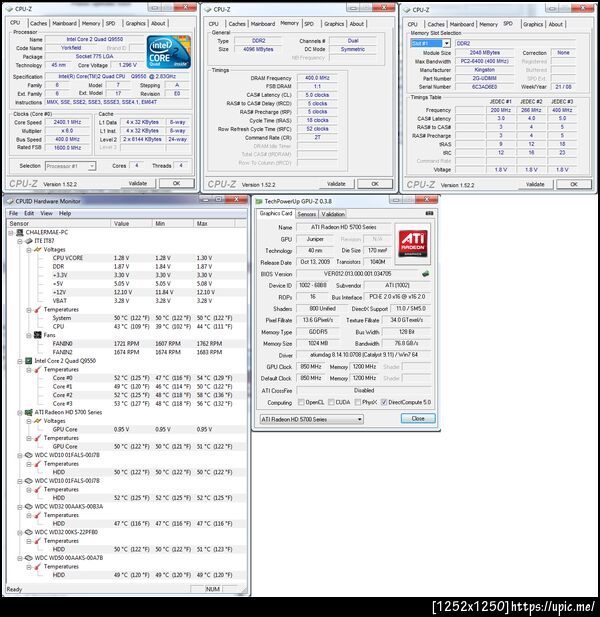Click Validate in the CPU-Z Memory window
This screenshot has width=600, height=617.
tap(336, 184)
